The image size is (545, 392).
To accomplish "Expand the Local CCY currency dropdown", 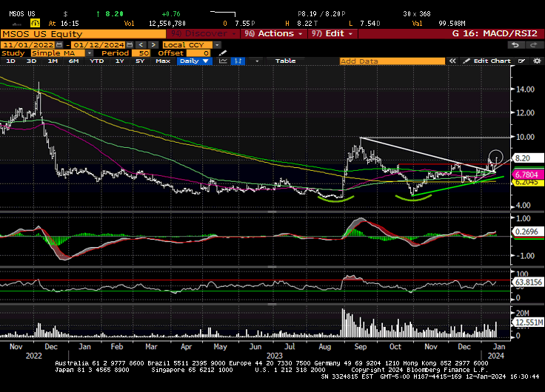I will pos(217,45).
